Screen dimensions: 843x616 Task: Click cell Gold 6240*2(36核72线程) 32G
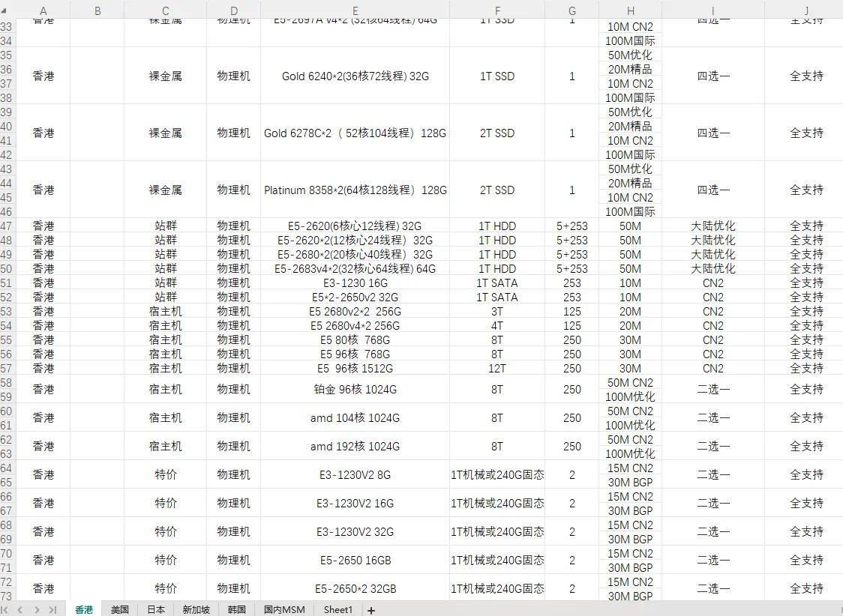tap(355, 76)
